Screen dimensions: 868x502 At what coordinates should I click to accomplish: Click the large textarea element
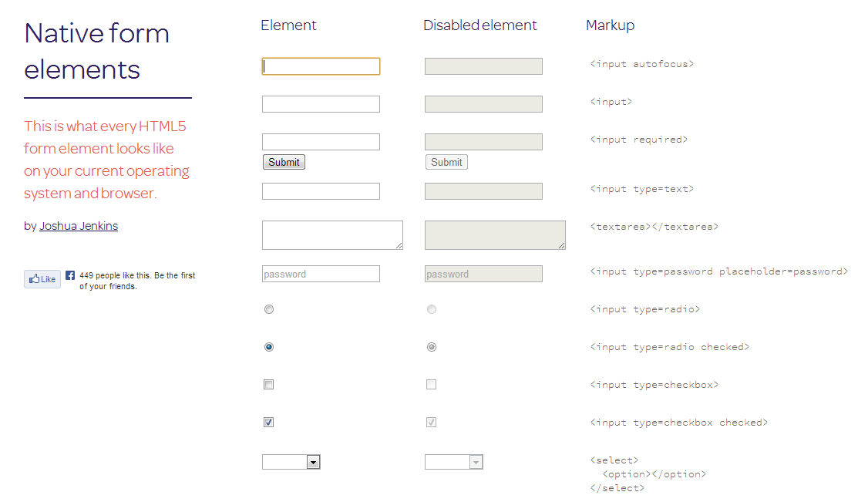[x=332, y=234]
